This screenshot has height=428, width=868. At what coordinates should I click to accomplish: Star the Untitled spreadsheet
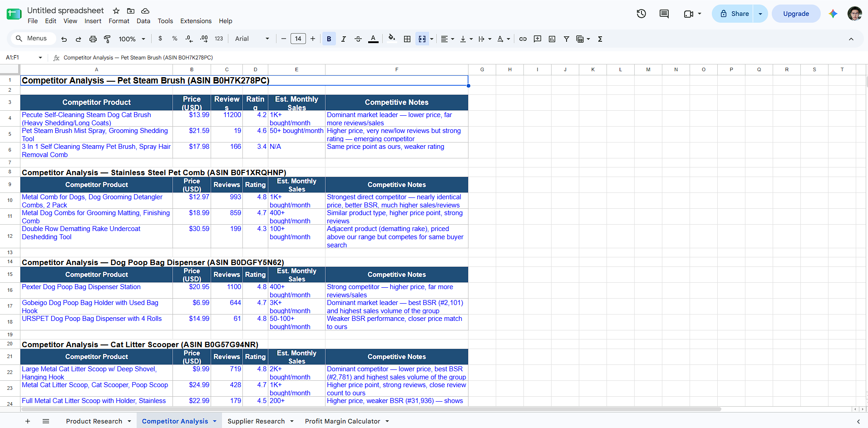click(x=116, y=10)
